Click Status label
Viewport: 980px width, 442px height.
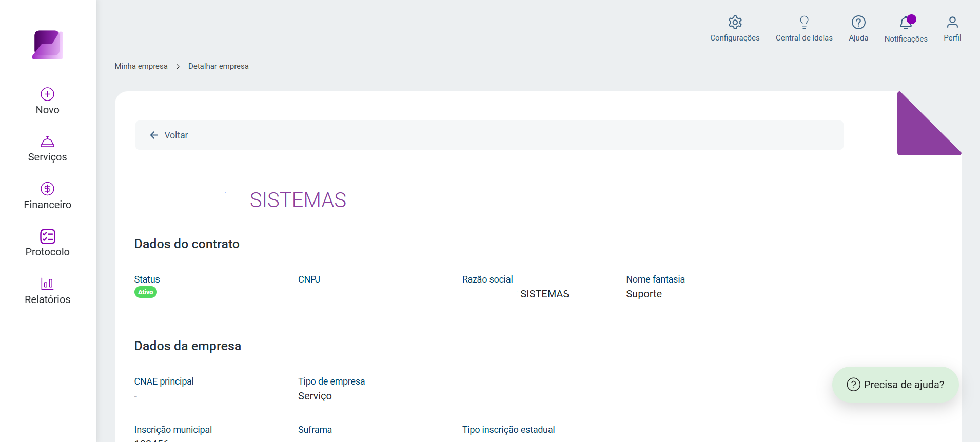(147, 279)
